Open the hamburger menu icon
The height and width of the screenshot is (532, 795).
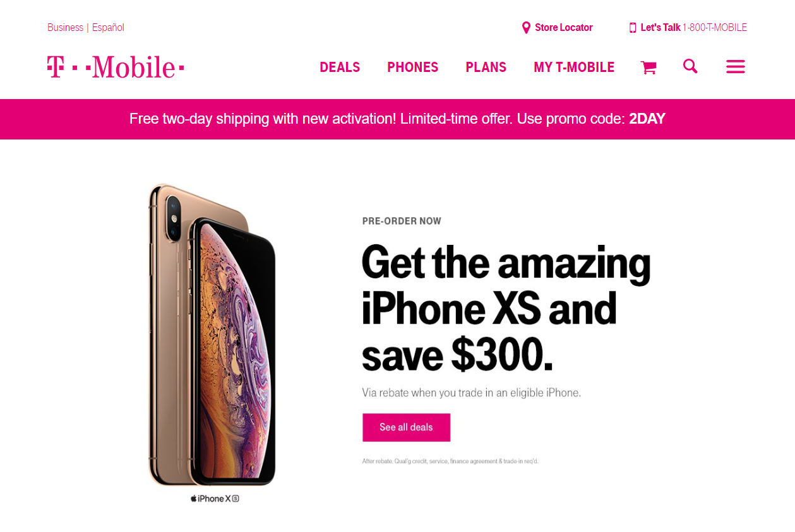pyautogui.click(x=736, y=66)
